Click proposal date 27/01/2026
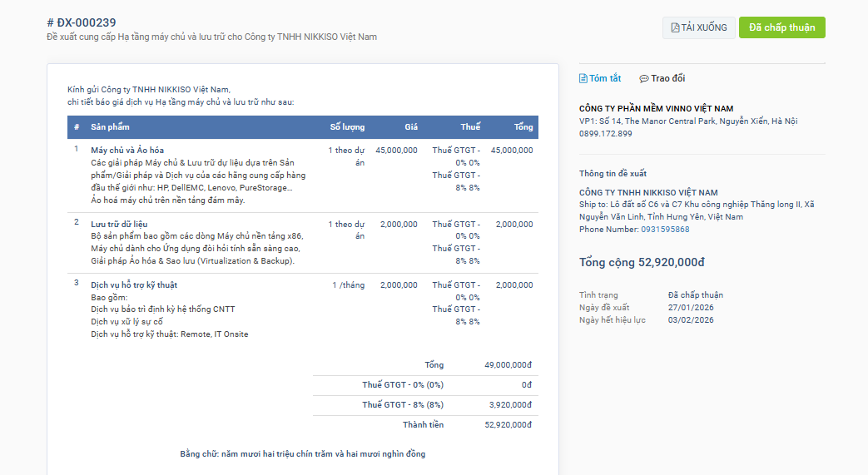This screenshot has height=475, width=868. [690, 307]
